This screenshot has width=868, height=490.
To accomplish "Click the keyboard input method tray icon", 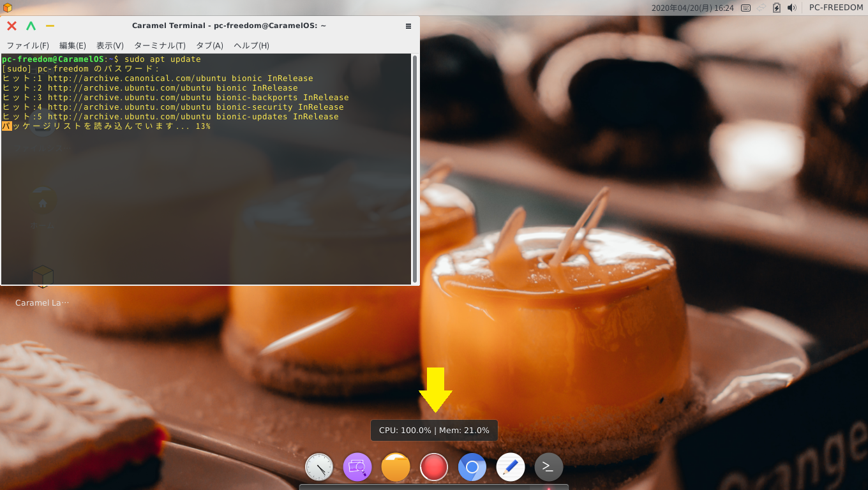I will 745,8.
